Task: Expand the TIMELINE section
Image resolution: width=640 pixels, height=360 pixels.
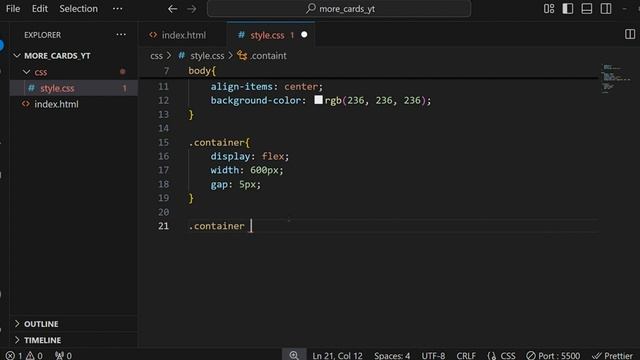Action: pyautogui.click(x=74, y=340)
